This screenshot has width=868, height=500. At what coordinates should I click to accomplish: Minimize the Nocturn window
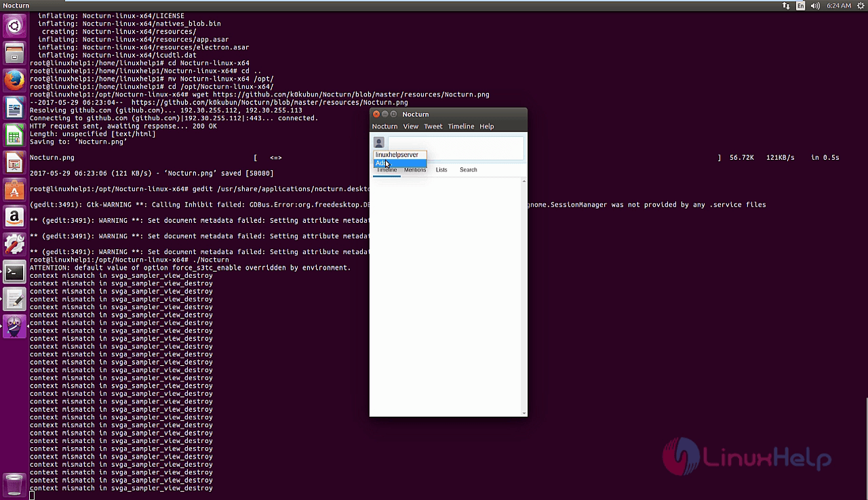384,114
